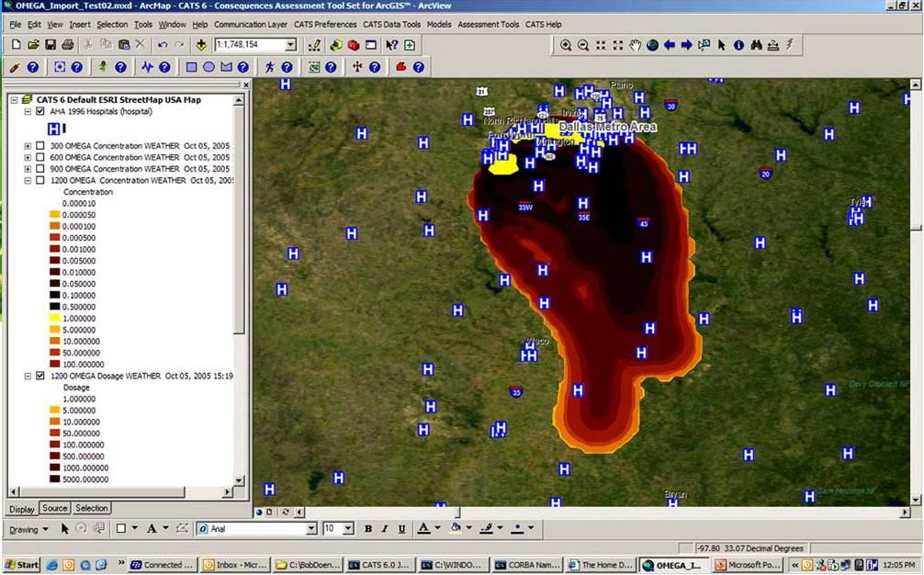The image size is (924, 575).
Task: Expand the 300 OMEGA Concentration layer
Action: click(28, 145)
